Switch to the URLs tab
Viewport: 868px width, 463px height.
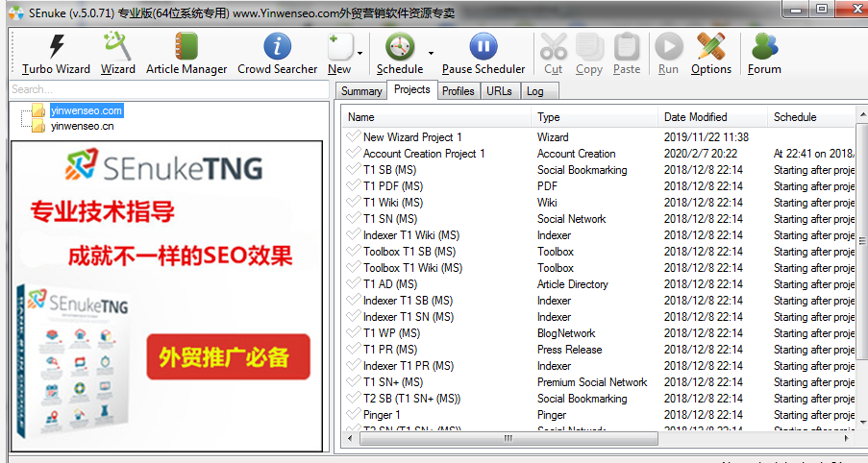coord(499,90)
